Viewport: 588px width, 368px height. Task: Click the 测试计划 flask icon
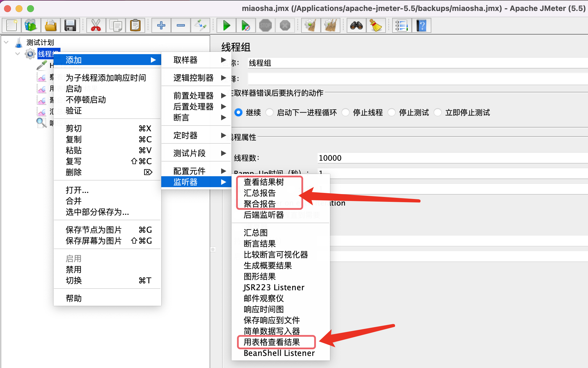pyautogui.click(x=19, y=42)
